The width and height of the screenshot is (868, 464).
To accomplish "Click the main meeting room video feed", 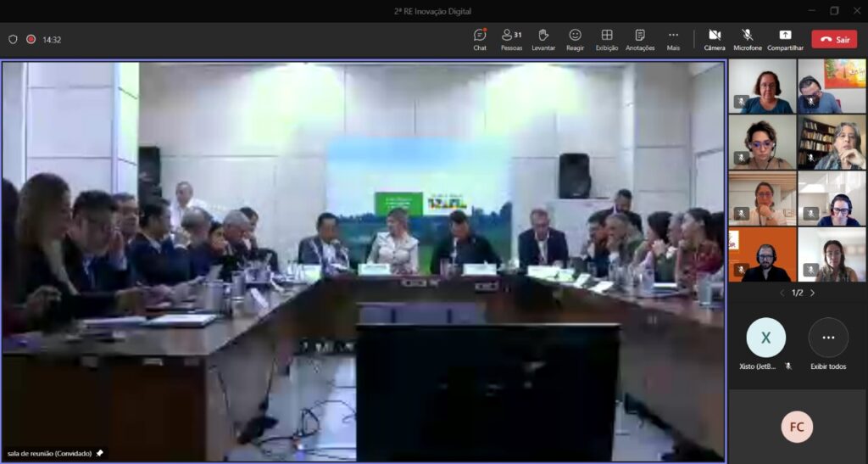I will click(363, 254).
